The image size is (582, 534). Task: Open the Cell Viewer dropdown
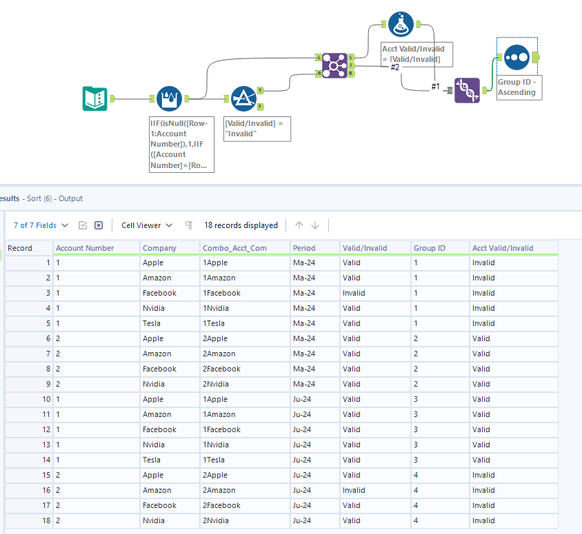(147, 225)
